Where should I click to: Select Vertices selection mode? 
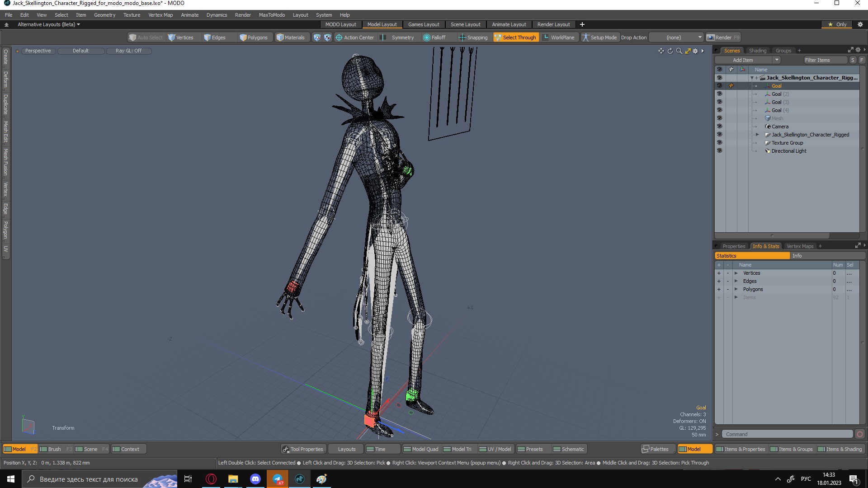click(x=181, y=38)
